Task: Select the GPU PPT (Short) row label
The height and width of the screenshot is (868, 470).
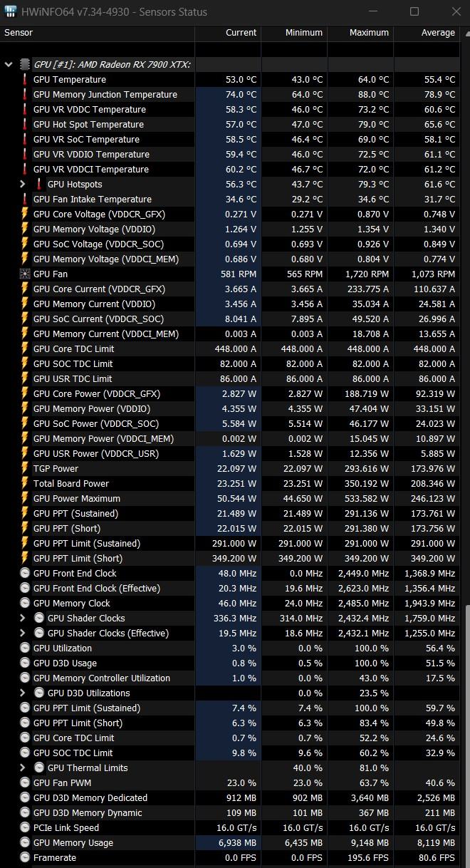Action: coord(67,528)
